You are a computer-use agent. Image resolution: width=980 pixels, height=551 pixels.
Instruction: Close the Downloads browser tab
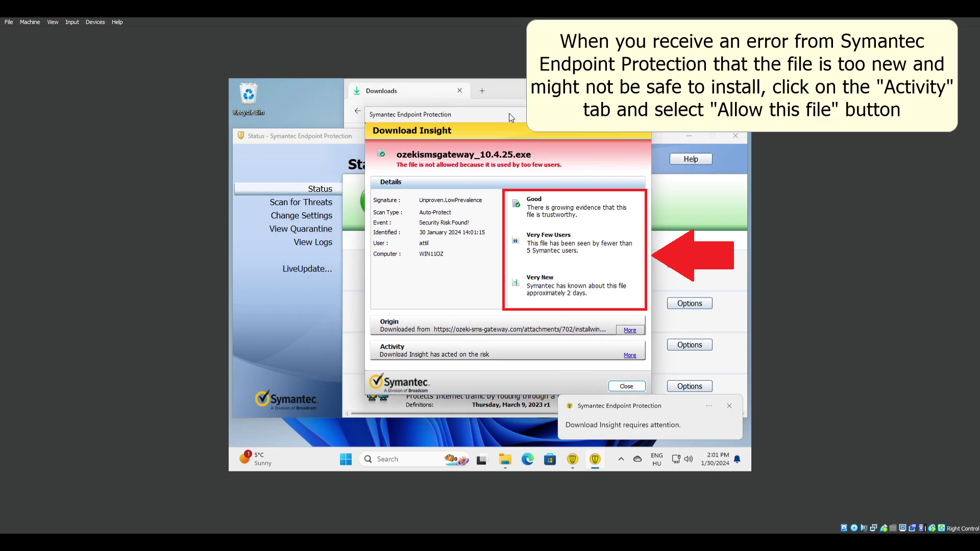coord(459,90)
